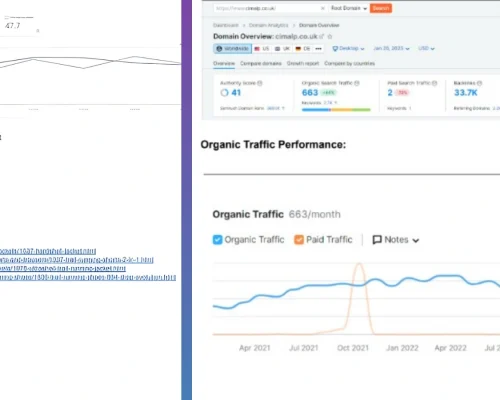Screen dimensions: 500x400
Task: Click the orange Search button
Action: pyautogui.click(x=381, y=8)
